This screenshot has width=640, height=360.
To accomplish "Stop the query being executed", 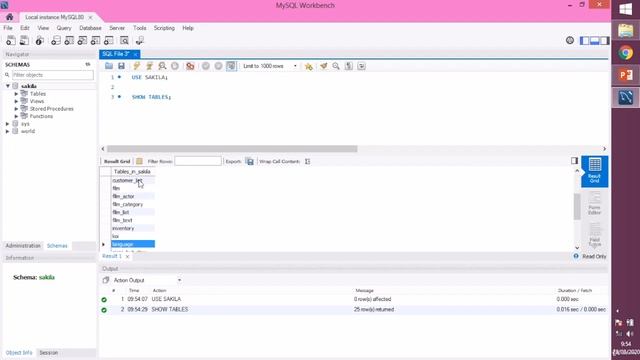I will (x=175, y=66).
